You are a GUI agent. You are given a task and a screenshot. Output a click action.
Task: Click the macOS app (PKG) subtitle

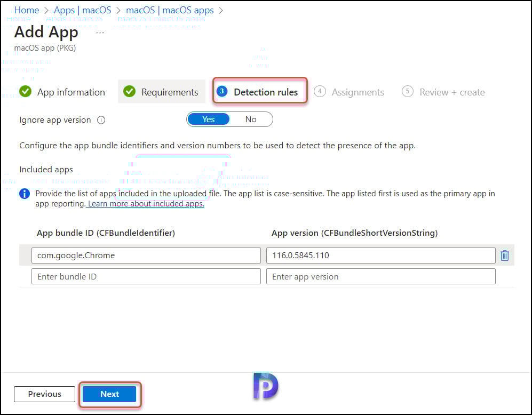(45, 48)
